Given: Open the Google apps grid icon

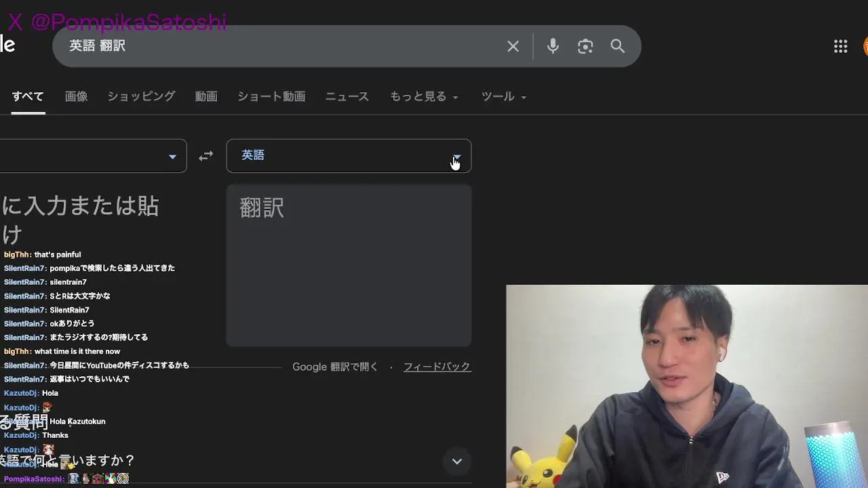Looking at the screenshot, I should tap(841, 46).
